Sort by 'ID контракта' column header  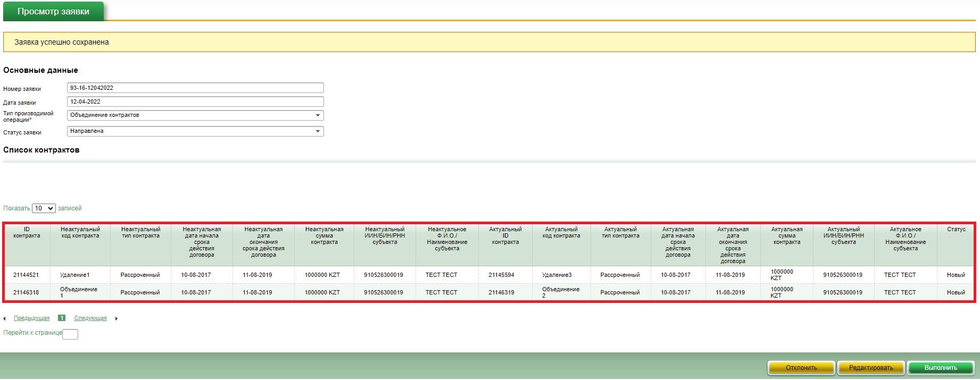[27, 233]
